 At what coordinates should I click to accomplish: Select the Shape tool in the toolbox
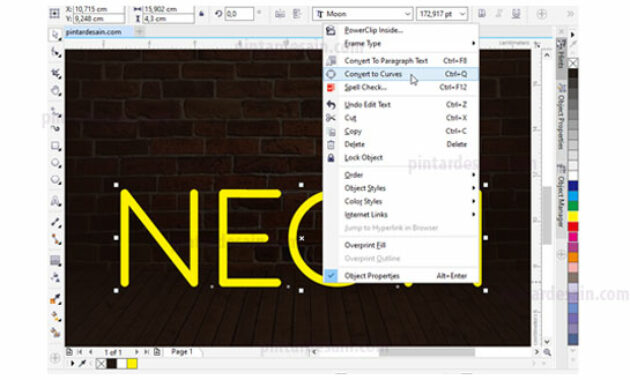[55, 52]
